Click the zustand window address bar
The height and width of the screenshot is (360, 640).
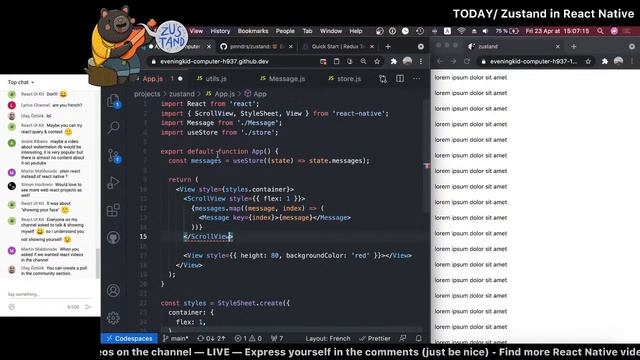(x=534, y=61)
